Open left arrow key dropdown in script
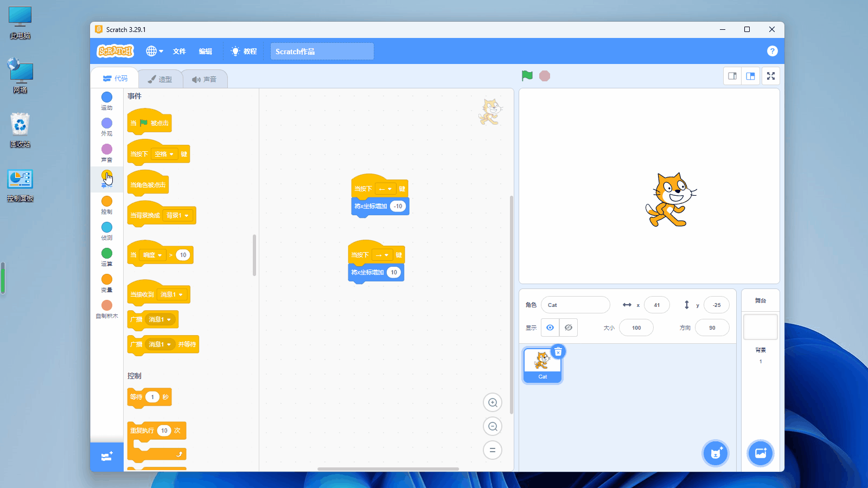This screenshot has height=488, width=868. [386, 189]
